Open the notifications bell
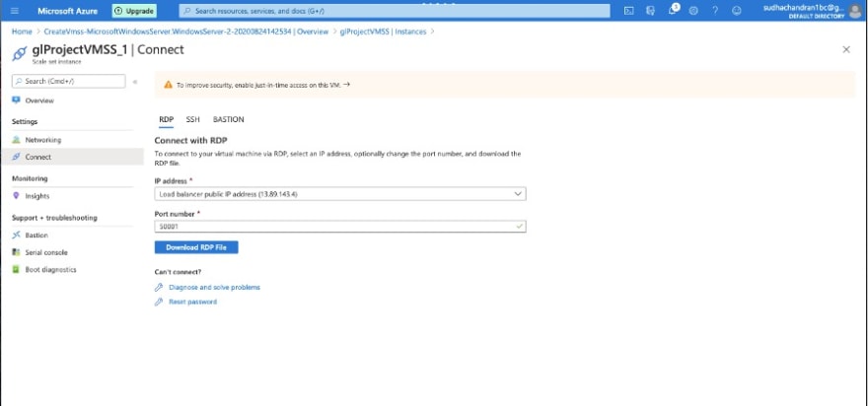Screen dimensions: 868x406 [x=672, y=11]
